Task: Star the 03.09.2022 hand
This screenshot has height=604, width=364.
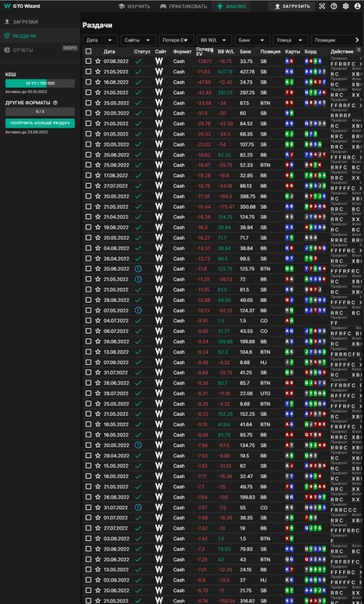Action: (x=97, y=538)
